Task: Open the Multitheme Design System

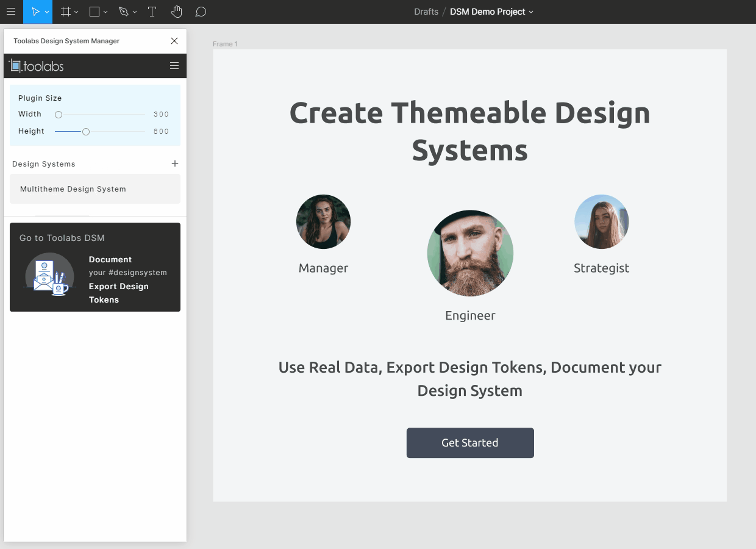Action: pyautogui.click(x=94, y=189)
